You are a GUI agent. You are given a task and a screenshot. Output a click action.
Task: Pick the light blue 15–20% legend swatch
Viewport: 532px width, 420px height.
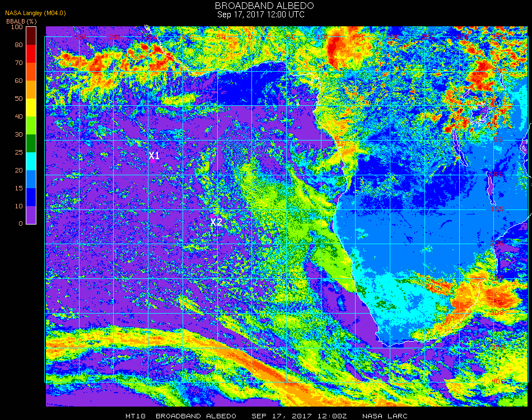tap(31, 179)
